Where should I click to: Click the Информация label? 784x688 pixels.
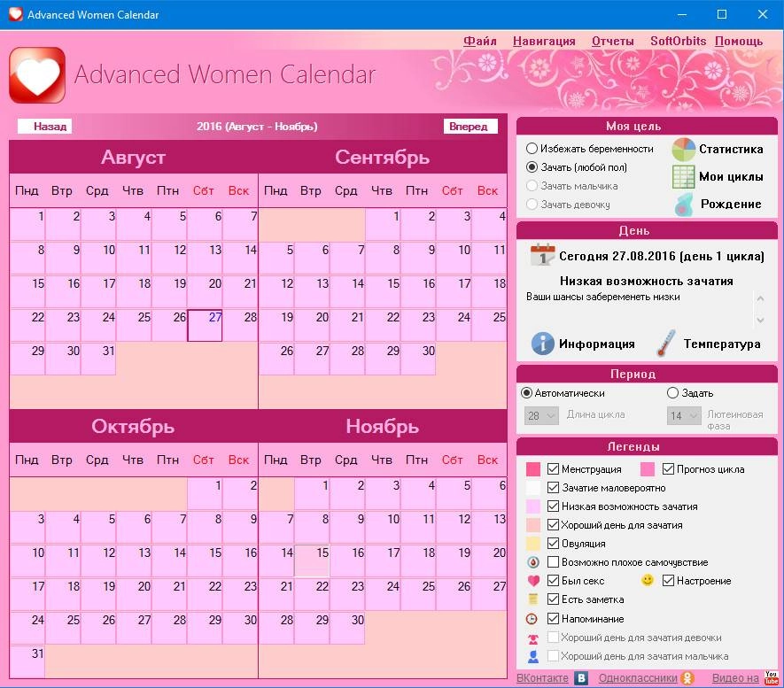coord(596,344)
